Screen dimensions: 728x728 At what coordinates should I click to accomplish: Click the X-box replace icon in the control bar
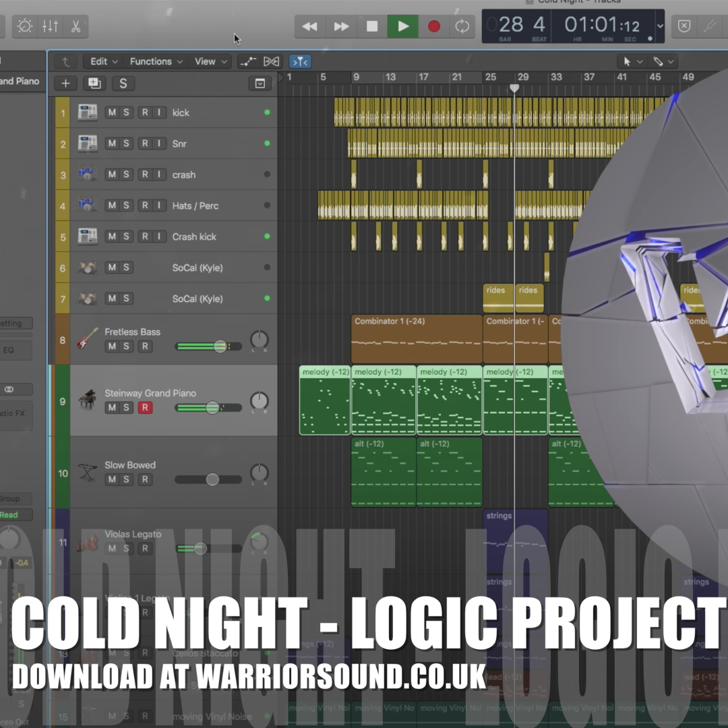click(684, 26)
